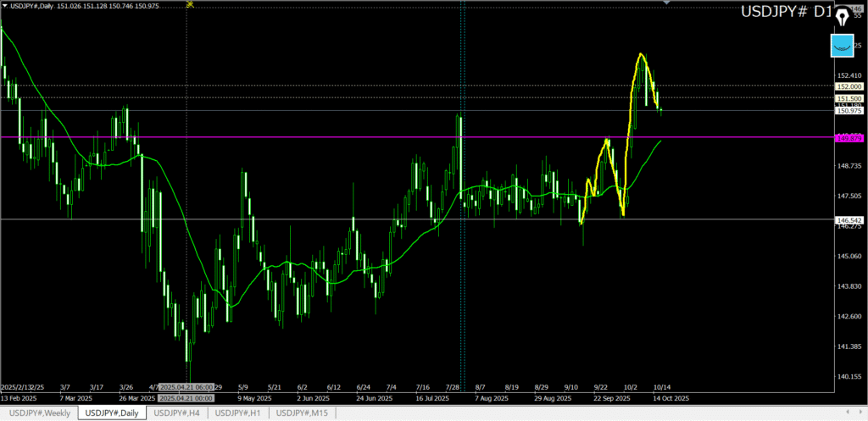Click the magenta 149.879 price label

tap(849, 137)
